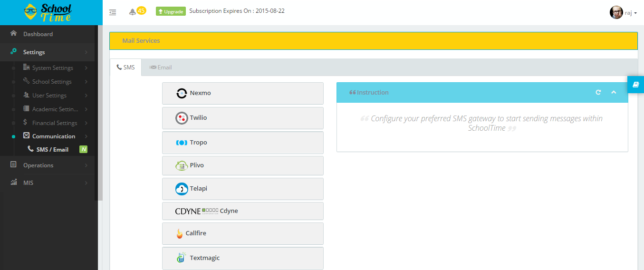
Task: Open Academic Settings sidebar item
Action: tap(55, 109)
